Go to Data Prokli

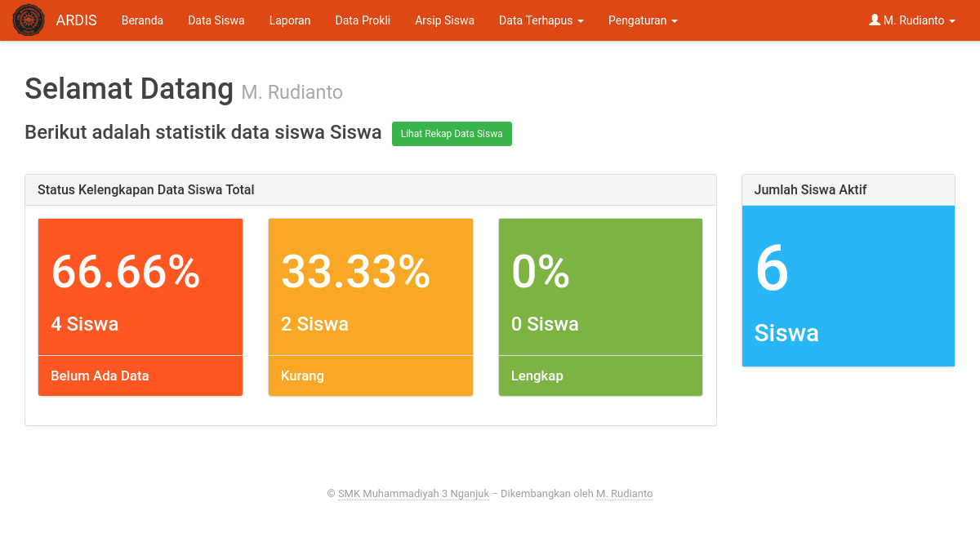[x=363, y=20]
